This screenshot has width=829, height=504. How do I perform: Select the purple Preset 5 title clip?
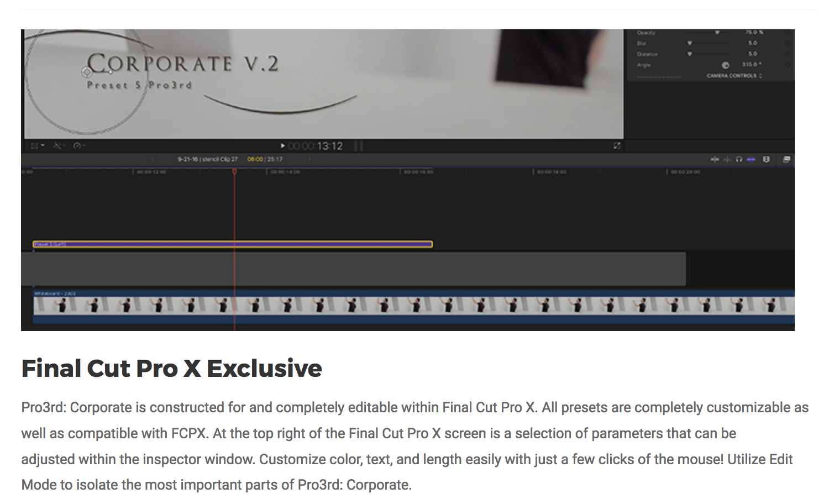point(233,244)
